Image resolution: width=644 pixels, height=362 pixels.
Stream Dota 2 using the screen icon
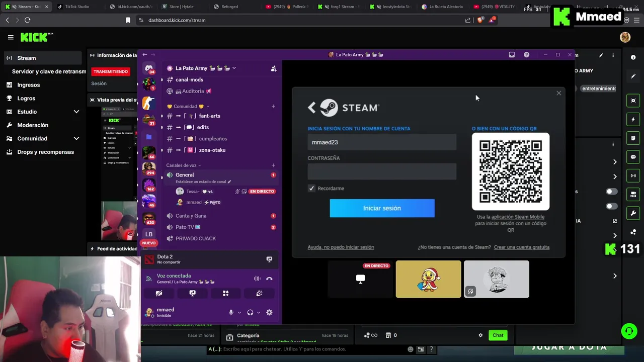(x=269, y=259)
